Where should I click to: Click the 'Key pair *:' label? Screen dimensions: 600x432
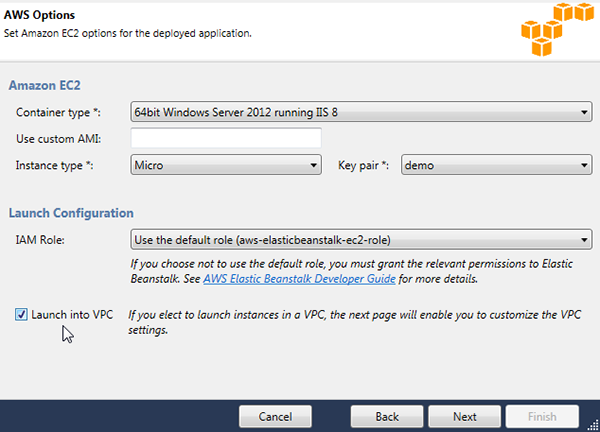coord(364,165)
